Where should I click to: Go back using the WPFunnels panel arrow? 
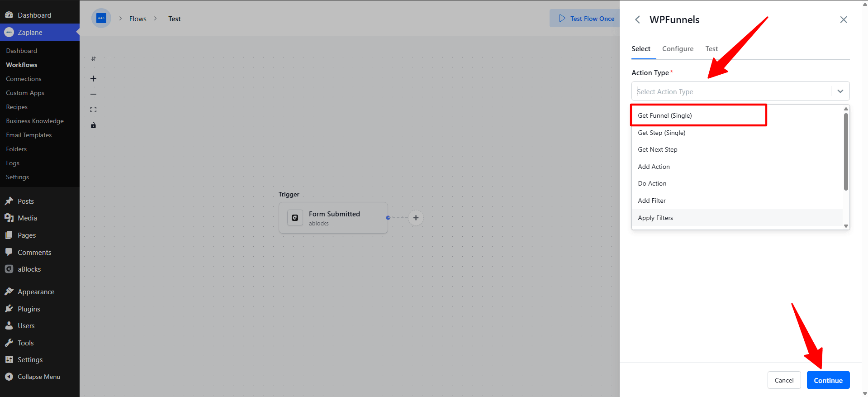[x=637, y=19]
